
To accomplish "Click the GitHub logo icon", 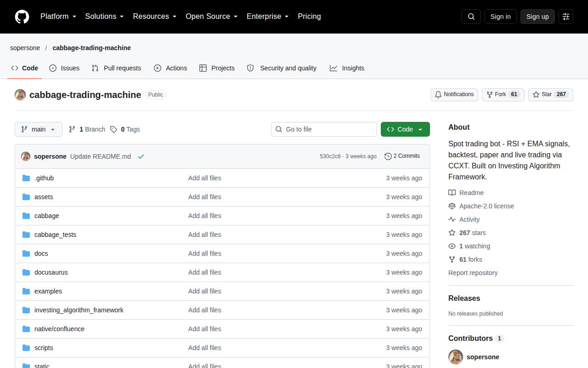I will (22, 17).
